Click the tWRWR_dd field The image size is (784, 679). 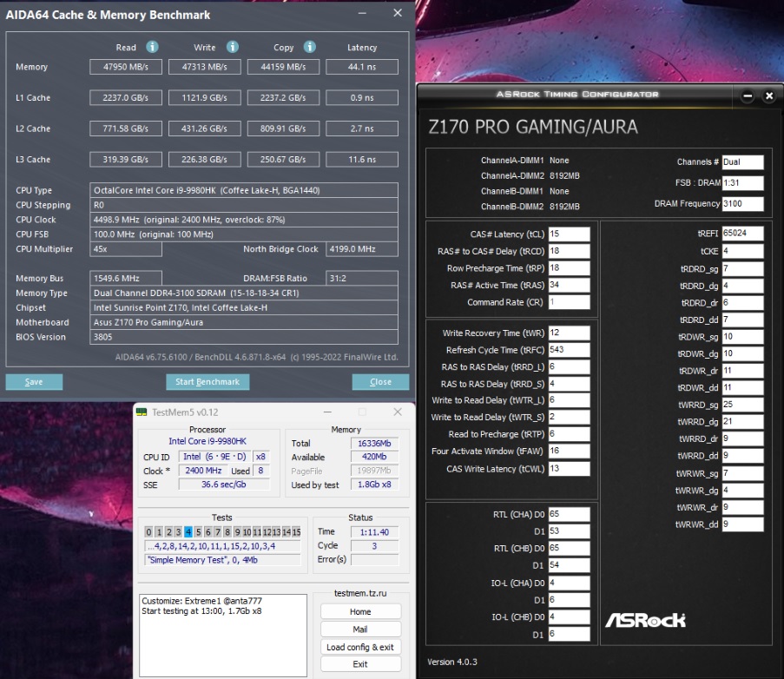742,524
